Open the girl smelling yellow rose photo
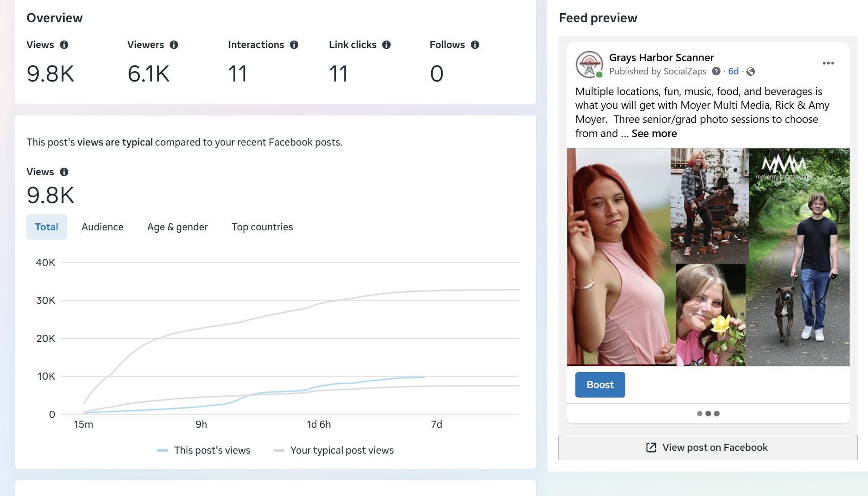 coord(711,315)
